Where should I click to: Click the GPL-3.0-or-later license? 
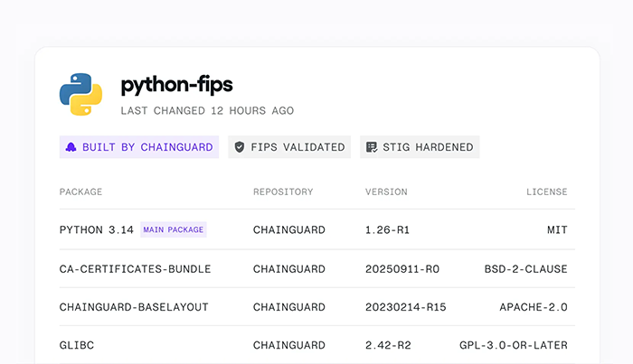coord(513,345)
